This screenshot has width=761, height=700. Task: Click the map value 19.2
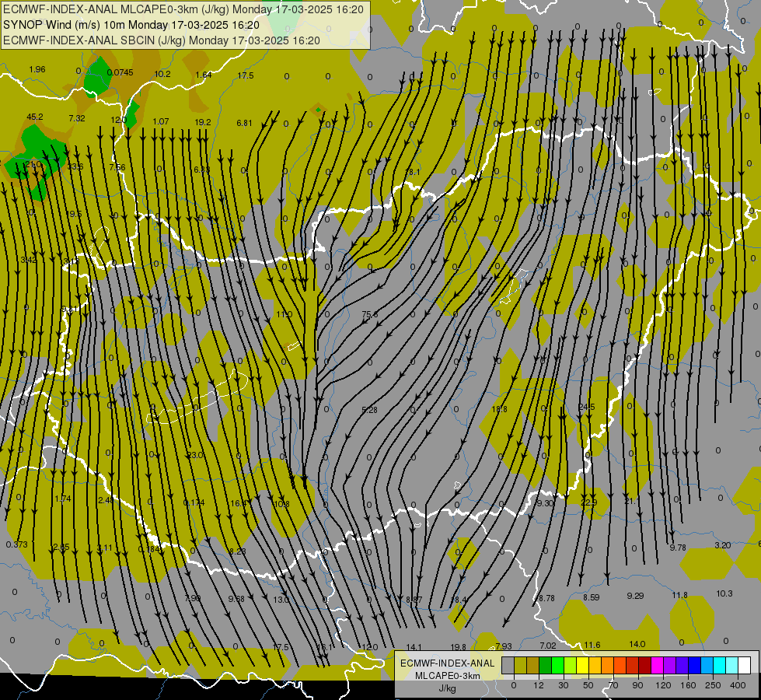point(203,122)
